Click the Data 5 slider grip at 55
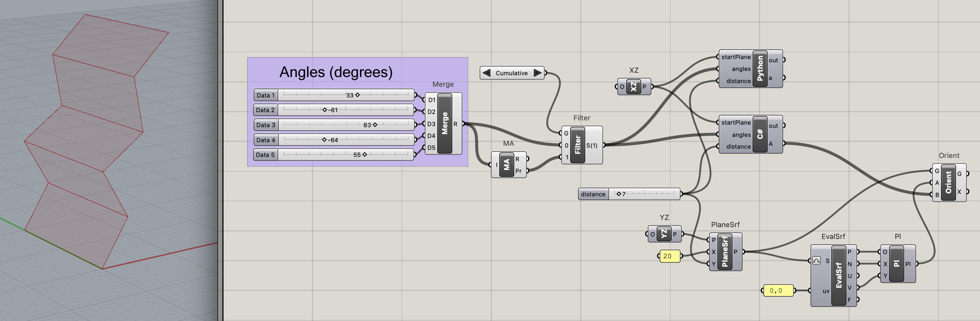The image size is (980, 321). 365,154
